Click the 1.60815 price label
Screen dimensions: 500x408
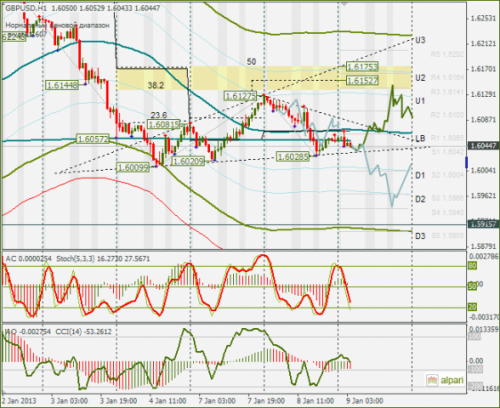(164, 125)
